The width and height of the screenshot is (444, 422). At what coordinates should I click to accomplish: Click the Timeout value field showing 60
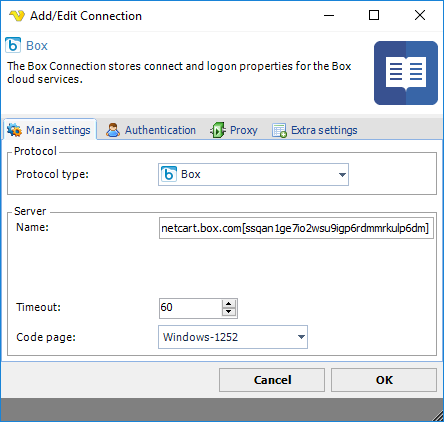point(190,307)
